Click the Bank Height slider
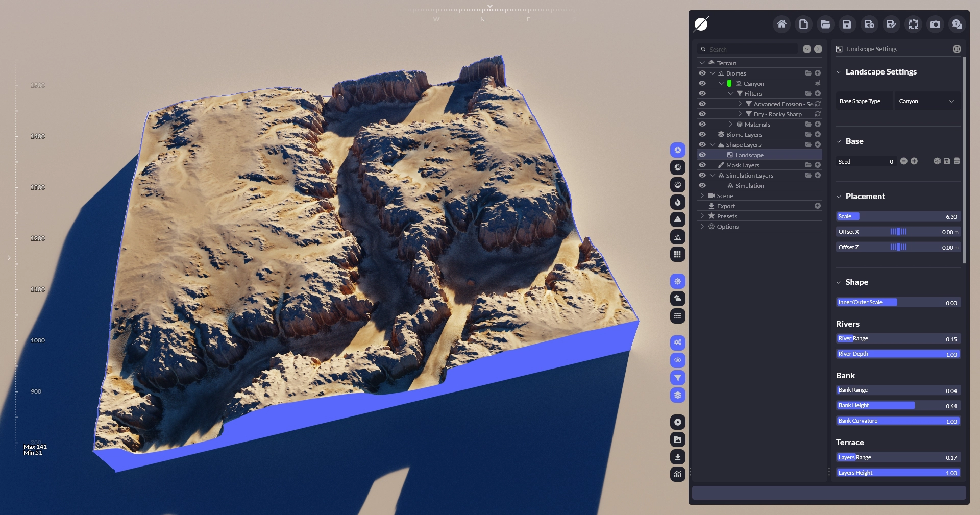The height and width of the screenshot is (515, 980). (898, 406)
